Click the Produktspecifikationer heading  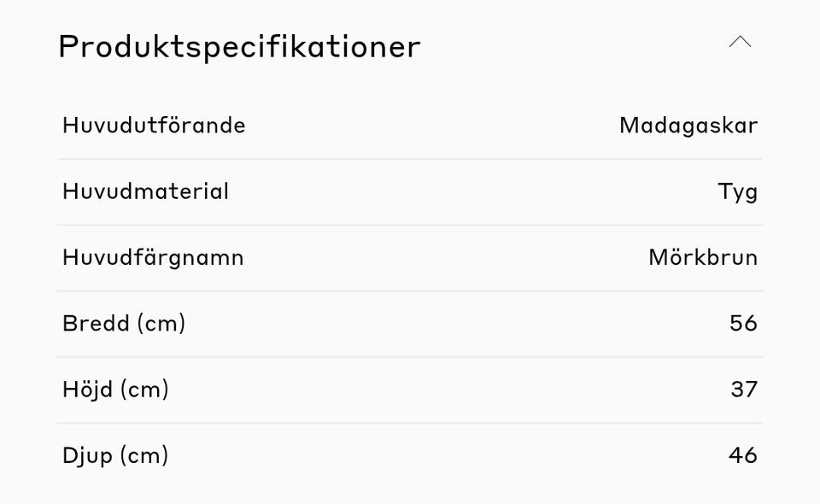pos(239,46)
